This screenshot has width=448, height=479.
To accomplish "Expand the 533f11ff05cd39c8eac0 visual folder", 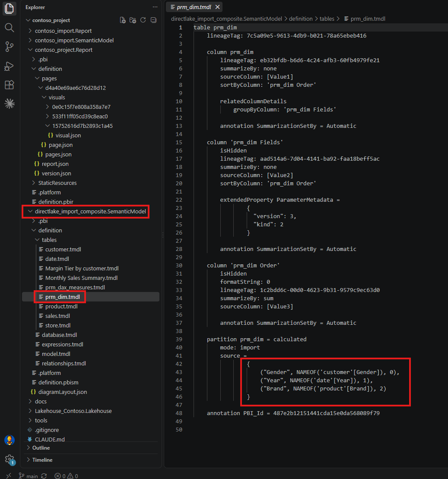I will (x=80, y=116).
